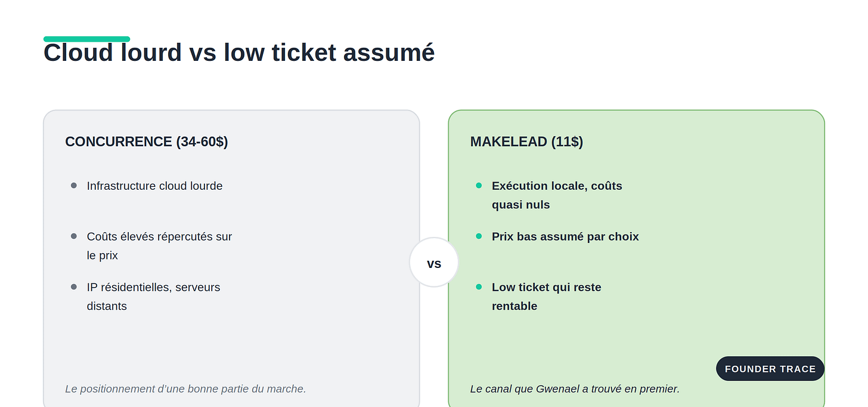Select the text Low ticket qui reste rentable
Image resolution: width=868 pixels, height=407 pixels.
[x=547, y=297]
